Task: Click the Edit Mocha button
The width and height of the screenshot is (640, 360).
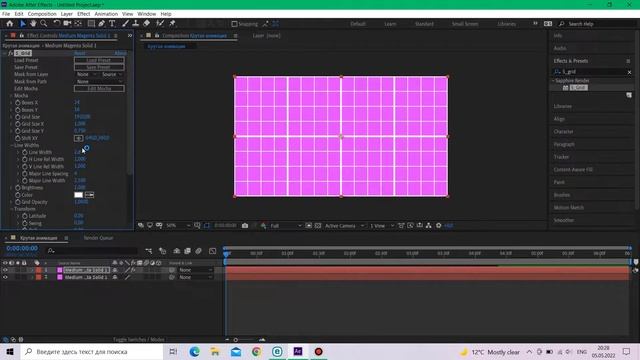Action: (x=99, y=89)
